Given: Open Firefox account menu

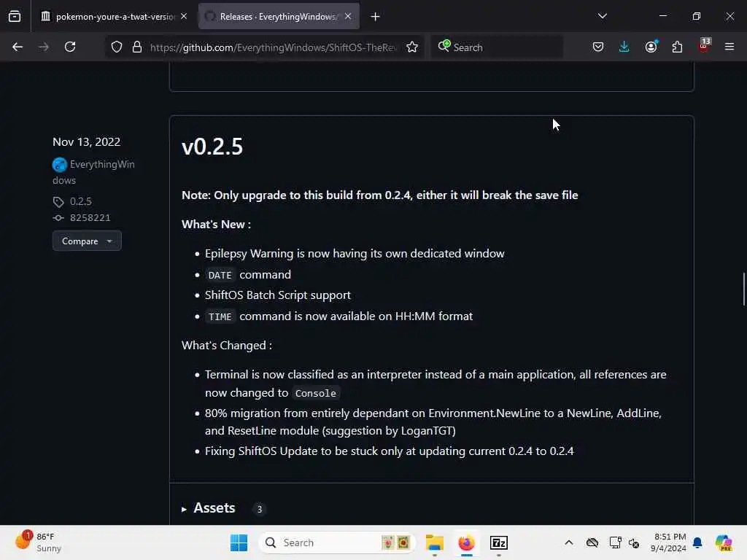Looking at the screenshot, I should coord(651,47).
